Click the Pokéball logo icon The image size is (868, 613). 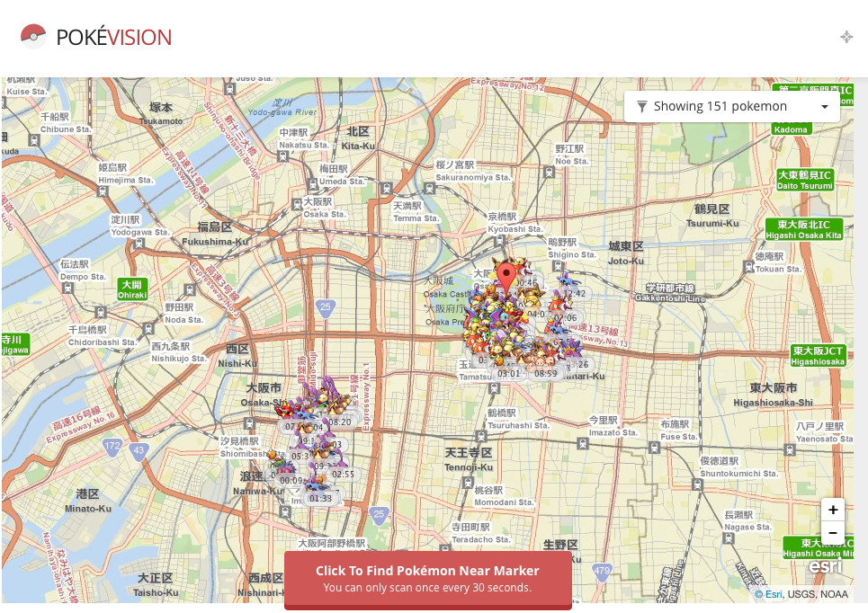(33, 36)
